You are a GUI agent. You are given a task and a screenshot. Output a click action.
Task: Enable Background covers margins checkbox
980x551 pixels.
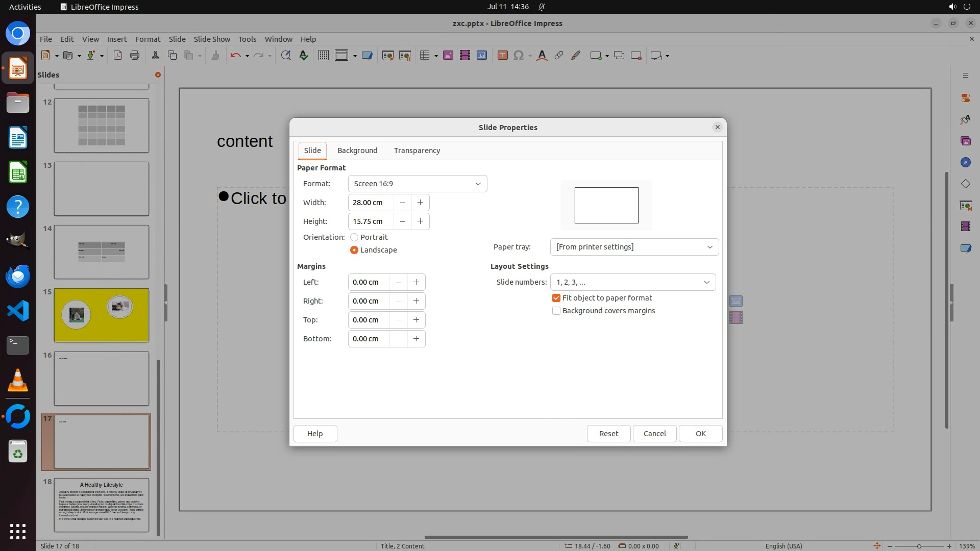pos(556,311)
